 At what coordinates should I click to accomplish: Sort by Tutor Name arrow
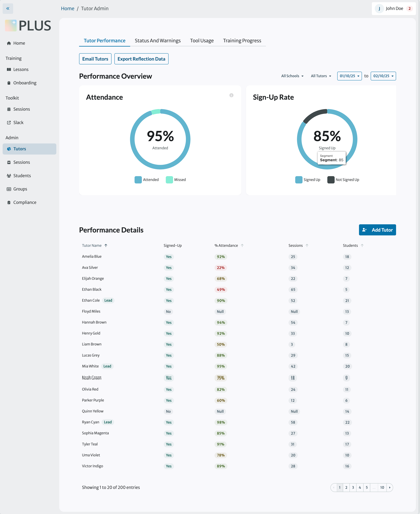106,245
